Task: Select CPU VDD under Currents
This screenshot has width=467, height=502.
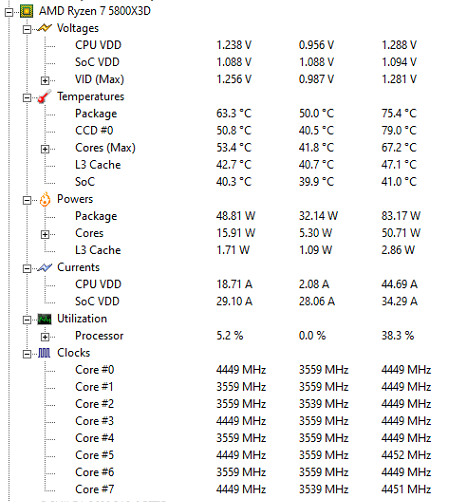Action: pos(98,284)
